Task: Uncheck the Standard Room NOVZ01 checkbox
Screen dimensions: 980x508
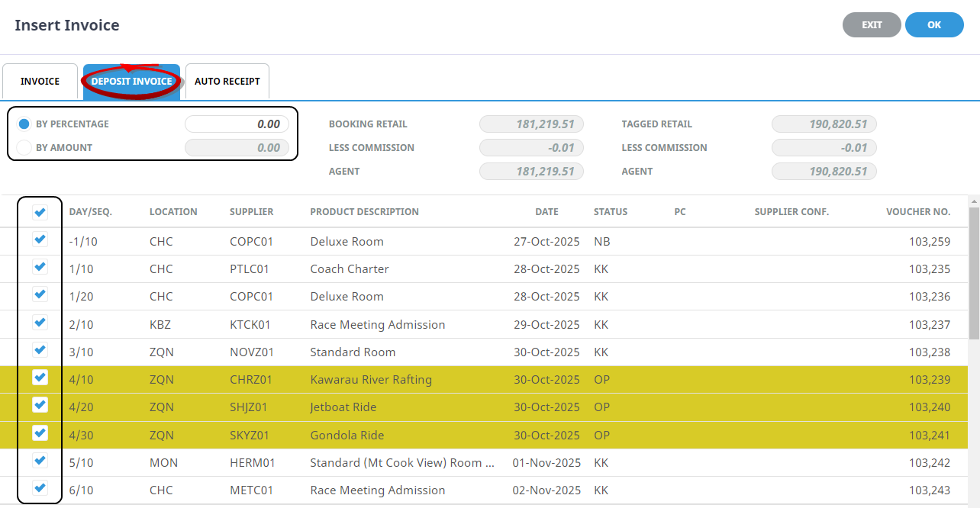Action: 40,350
